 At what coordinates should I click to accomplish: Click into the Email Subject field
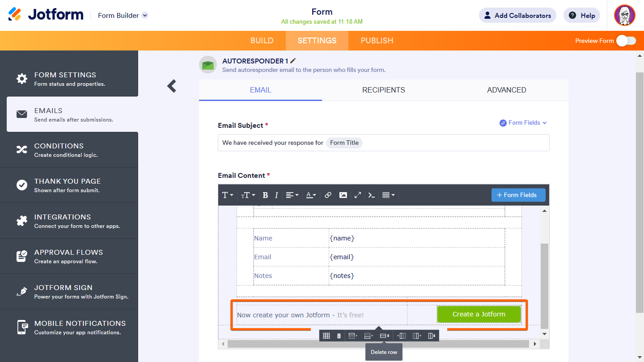(x=384, y=143)
